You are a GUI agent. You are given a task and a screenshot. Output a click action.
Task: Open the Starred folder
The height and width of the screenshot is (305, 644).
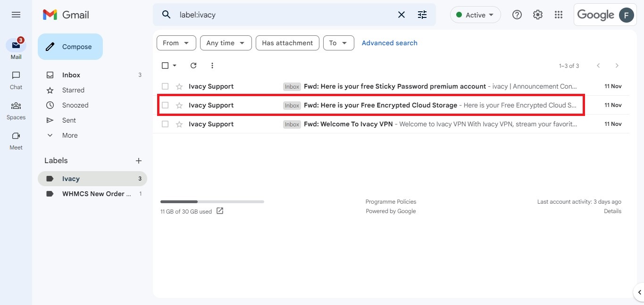pyautogui.click(x=92, y=90)
